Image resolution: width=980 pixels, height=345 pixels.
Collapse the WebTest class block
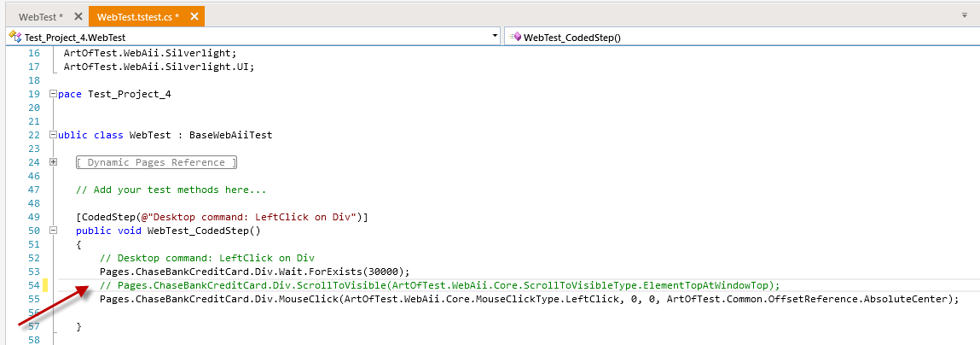pos(55,135)
